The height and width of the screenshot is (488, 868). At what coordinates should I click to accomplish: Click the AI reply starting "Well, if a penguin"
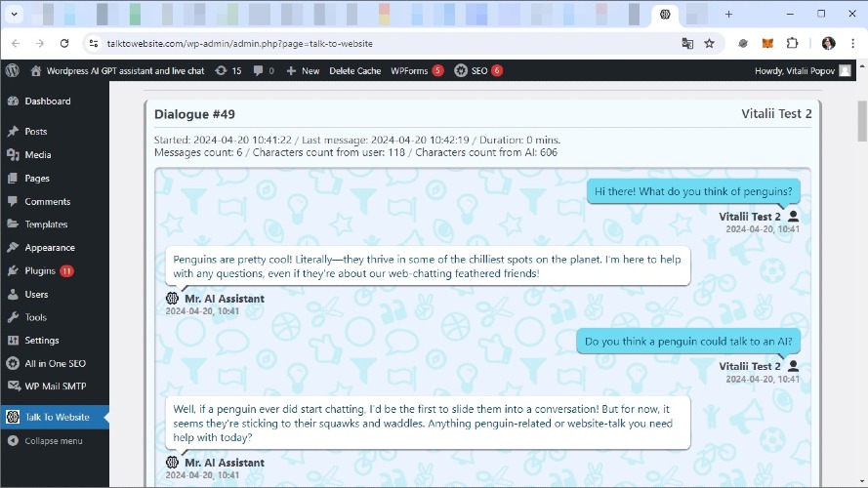tap(428, 424)
